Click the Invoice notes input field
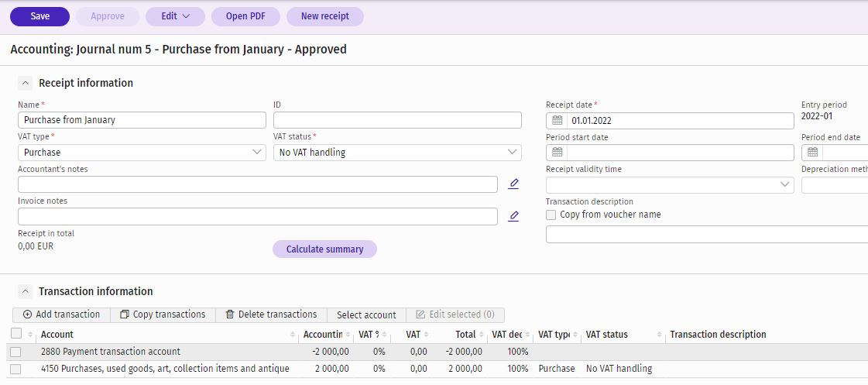Screen dimensions: 868x385 [258, 217]
